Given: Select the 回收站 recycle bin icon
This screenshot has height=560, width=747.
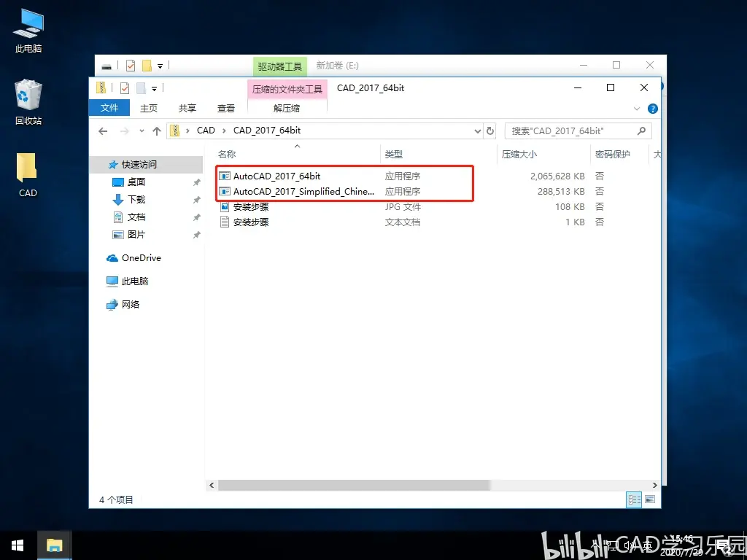Looking at the screenshot, I should [x=28, y=102].
